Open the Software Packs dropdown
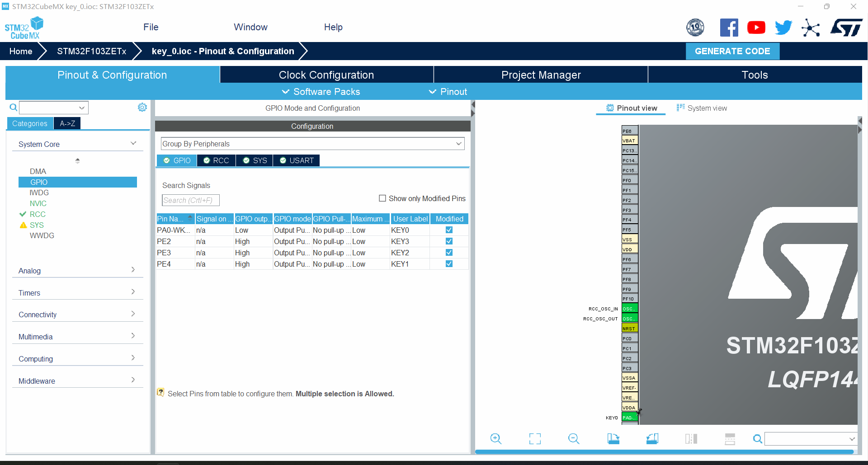Screen dimensions: 868x465 [x=321, y=92]
